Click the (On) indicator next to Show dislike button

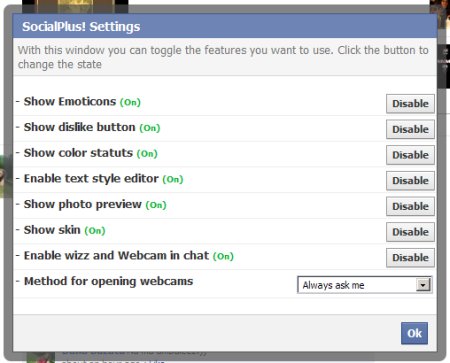point(150,128)
